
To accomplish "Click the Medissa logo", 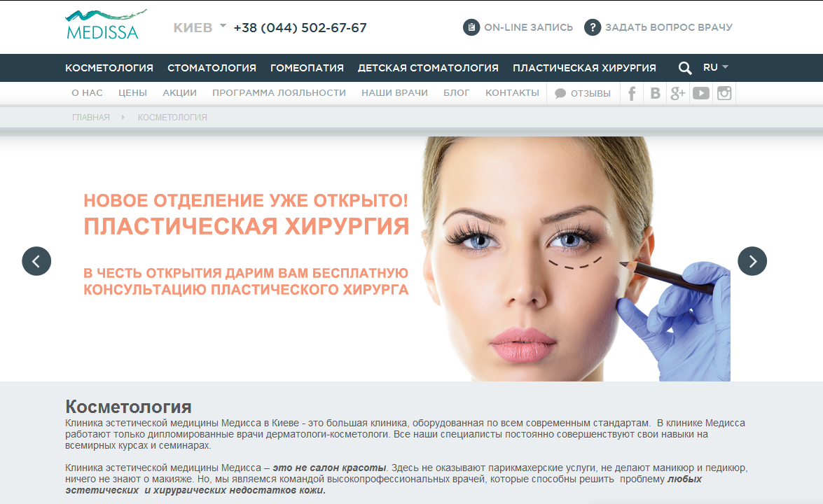I will pyautogui.click(x=105, y=24).
